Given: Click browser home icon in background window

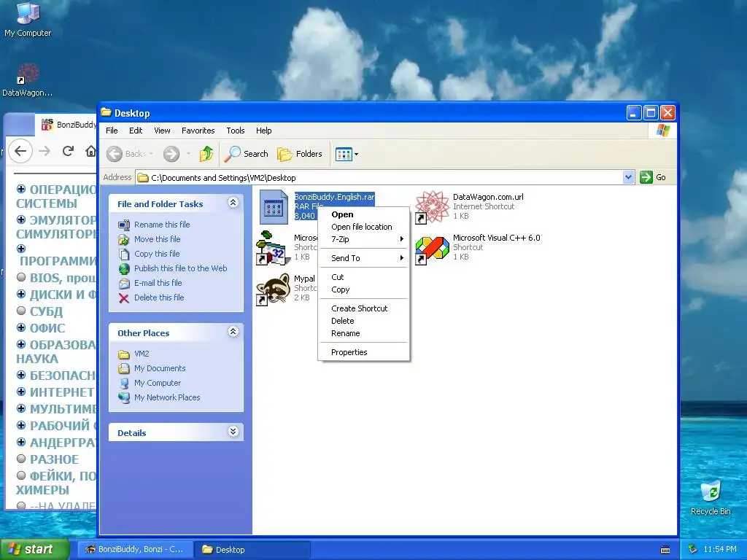Looking at the screenshot, I should coord(90,152).
